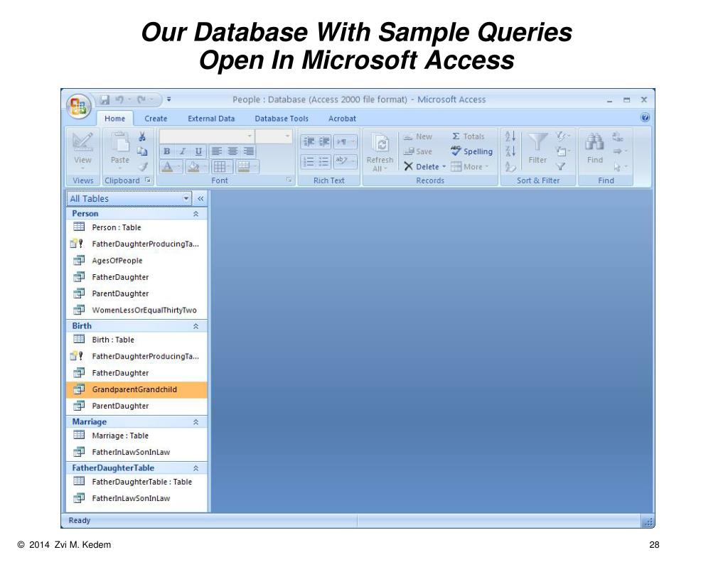This screenshot has width=728, height=562.
Task: Open the More records menu
Action: coord(469,166)
